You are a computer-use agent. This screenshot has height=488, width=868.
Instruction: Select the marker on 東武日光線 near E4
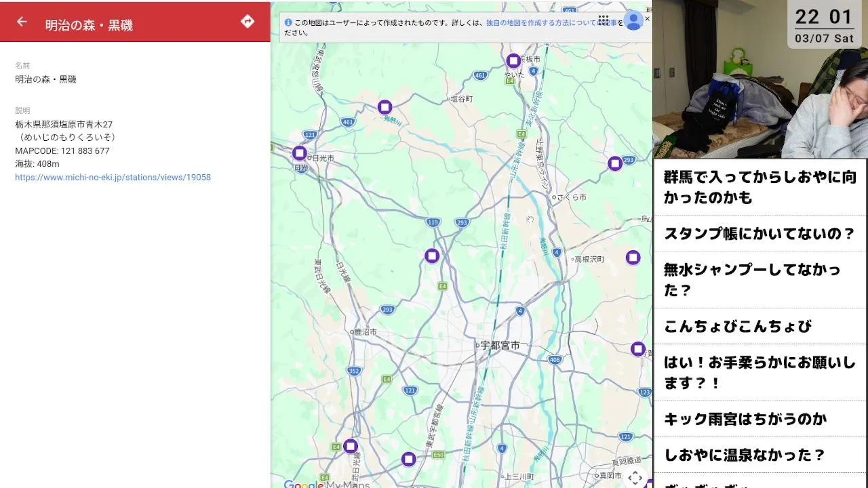(x=350, y=446)
